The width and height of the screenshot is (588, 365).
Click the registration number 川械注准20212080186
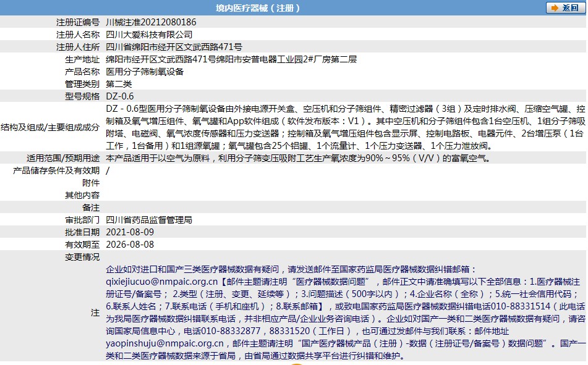pyautogui.click(x=151, y=22)
